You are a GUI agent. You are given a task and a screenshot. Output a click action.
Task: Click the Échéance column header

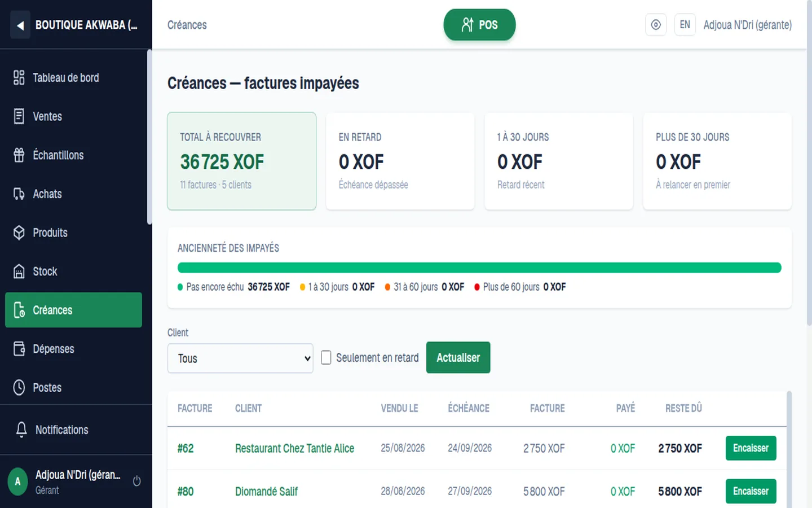pyautogui.click(x=469, y=408)
